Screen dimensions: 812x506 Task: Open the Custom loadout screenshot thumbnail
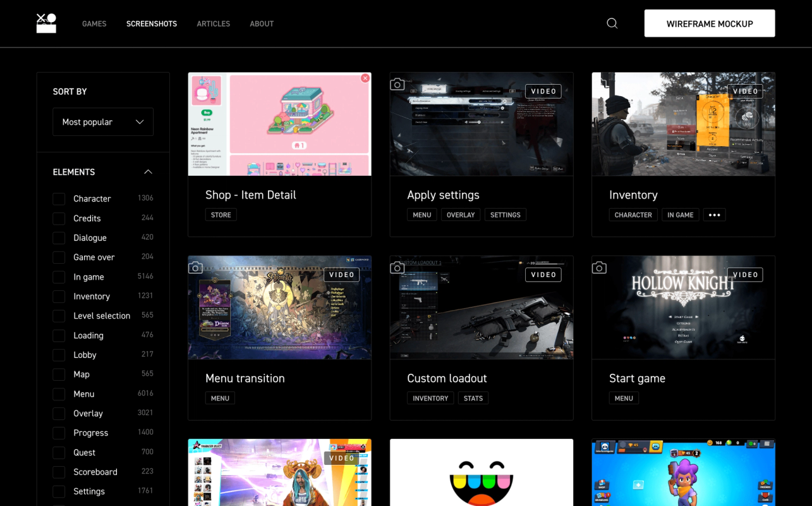(482, 307)
